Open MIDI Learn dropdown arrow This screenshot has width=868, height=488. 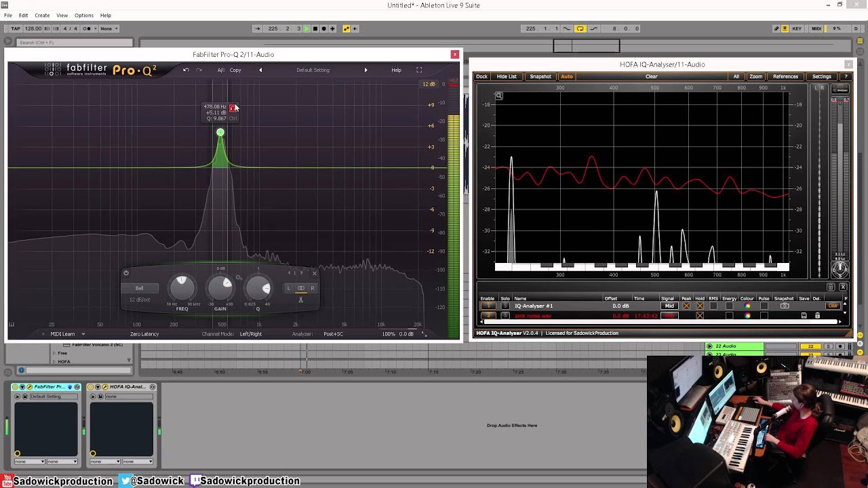83,334
